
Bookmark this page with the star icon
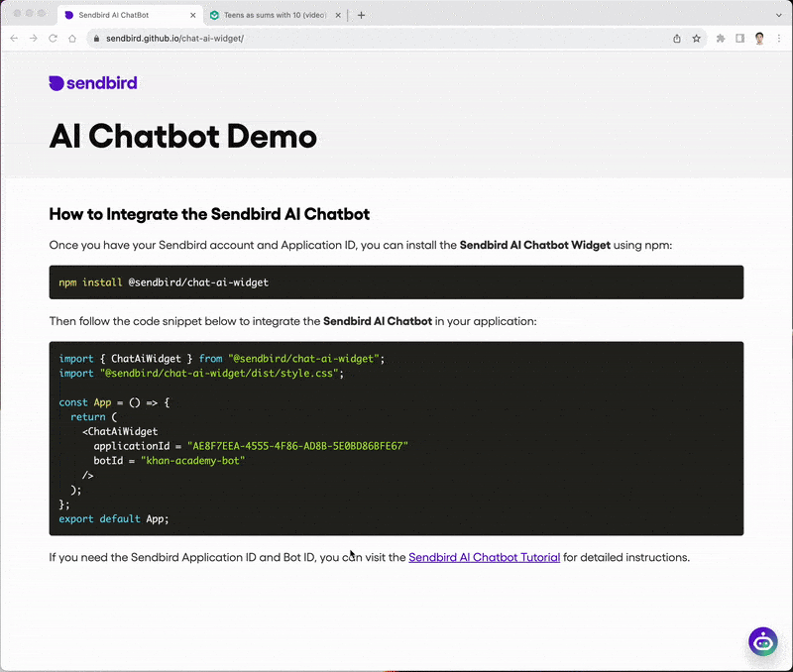(697, 39)
